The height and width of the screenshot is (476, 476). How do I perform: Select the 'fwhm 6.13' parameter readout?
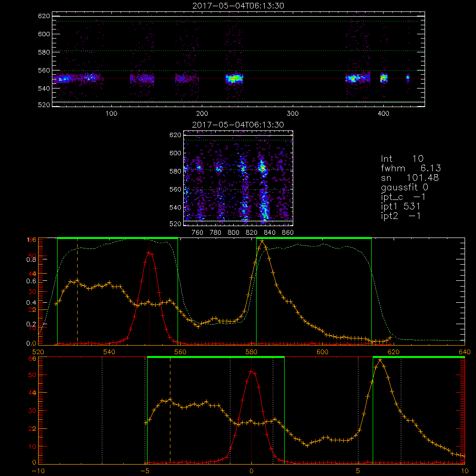click(411, 168)
